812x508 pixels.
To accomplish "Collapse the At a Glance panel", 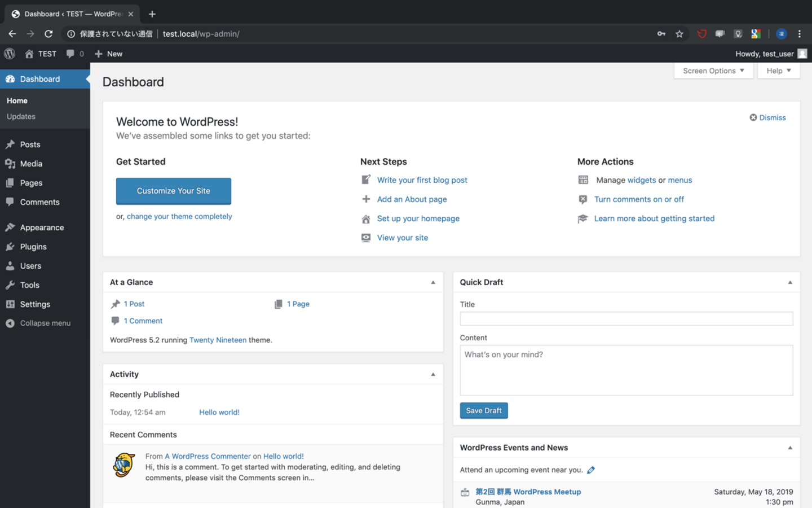I will click(433, 282).
